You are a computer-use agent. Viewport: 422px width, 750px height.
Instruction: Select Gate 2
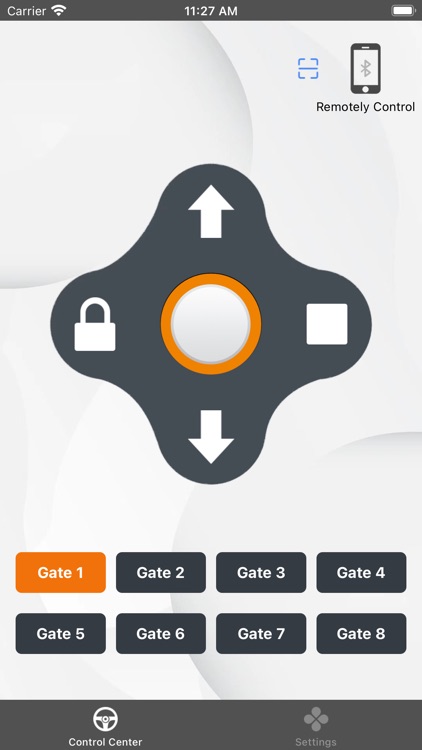pyautogui.click(x=161, y=573)
